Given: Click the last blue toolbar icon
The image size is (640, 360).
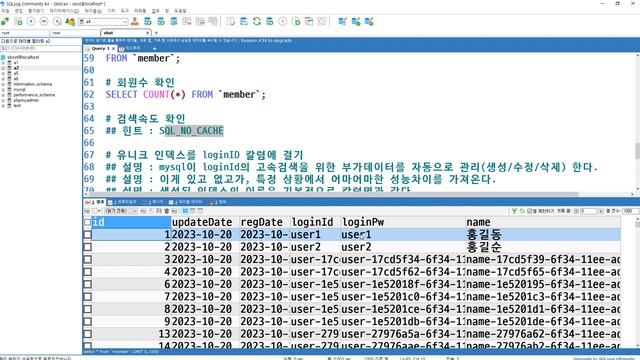Looking at the screenshot, I should pos(369,22).
